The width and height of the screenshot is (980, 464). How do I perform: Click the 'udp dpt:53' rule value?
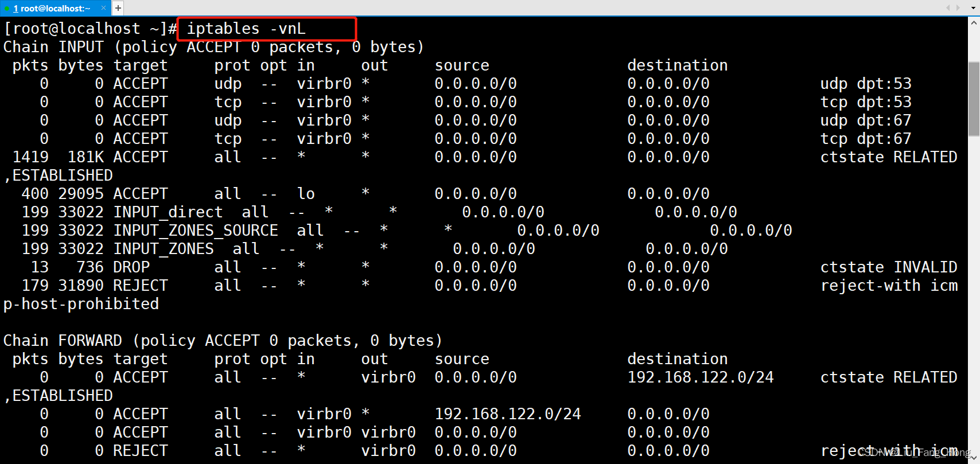click(x=866, y=84)
